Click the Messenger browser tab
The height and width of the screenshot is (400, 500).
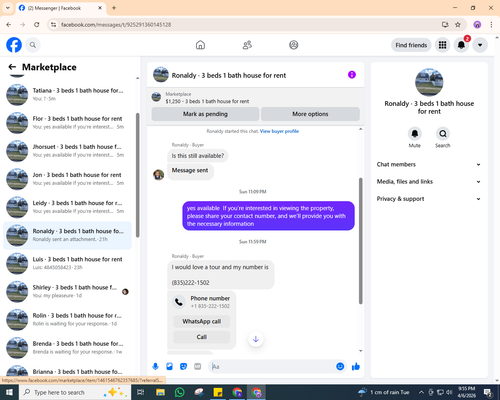(61, 8)
